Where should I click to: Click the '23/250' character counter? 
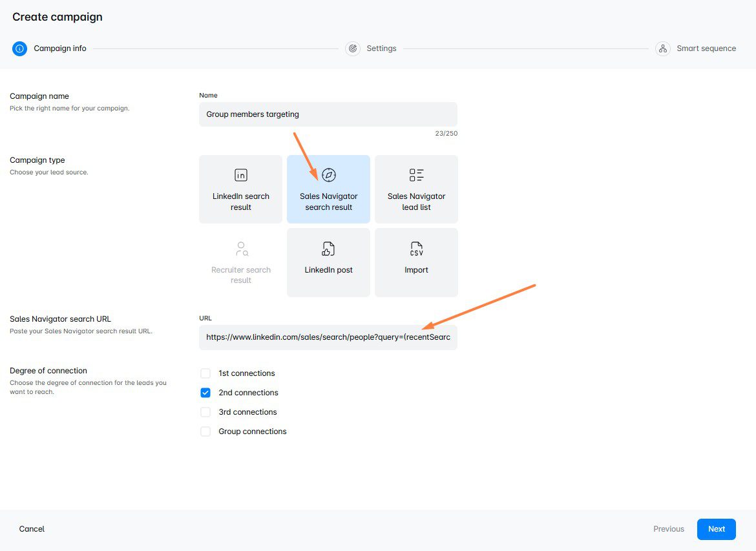click(446, 133)
